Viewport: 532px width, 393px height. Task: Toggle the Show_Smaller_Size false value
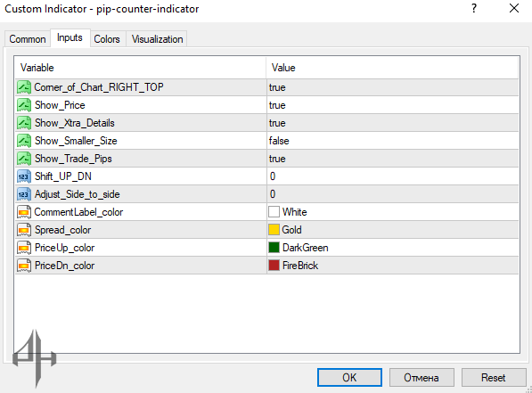393,141
